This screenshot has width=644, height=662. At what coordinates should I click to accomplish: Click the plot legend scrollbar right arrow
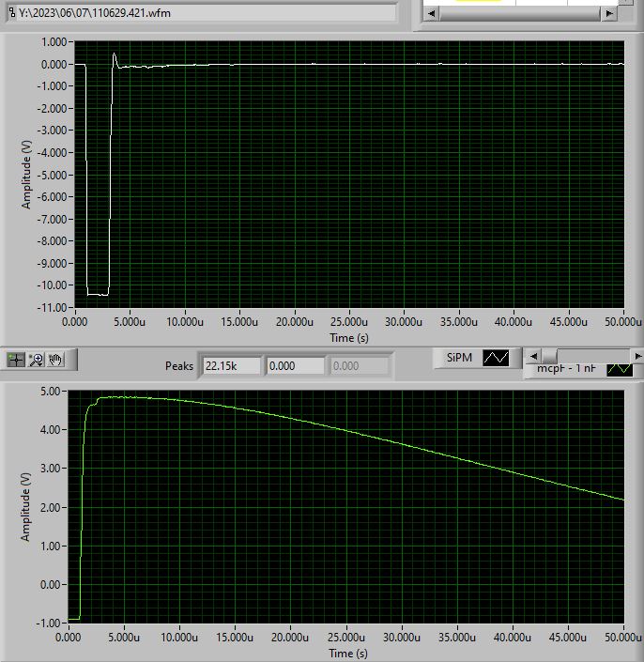637,356
